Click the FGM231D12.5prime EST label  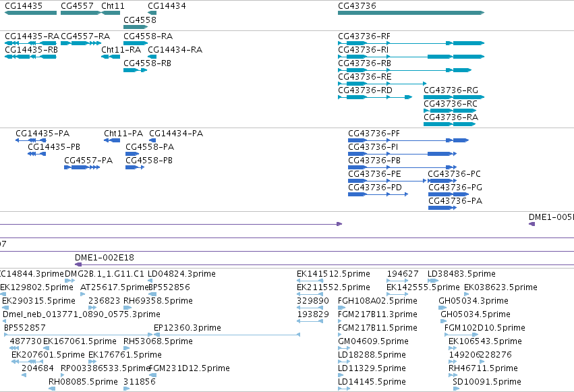tap(190, 368)
